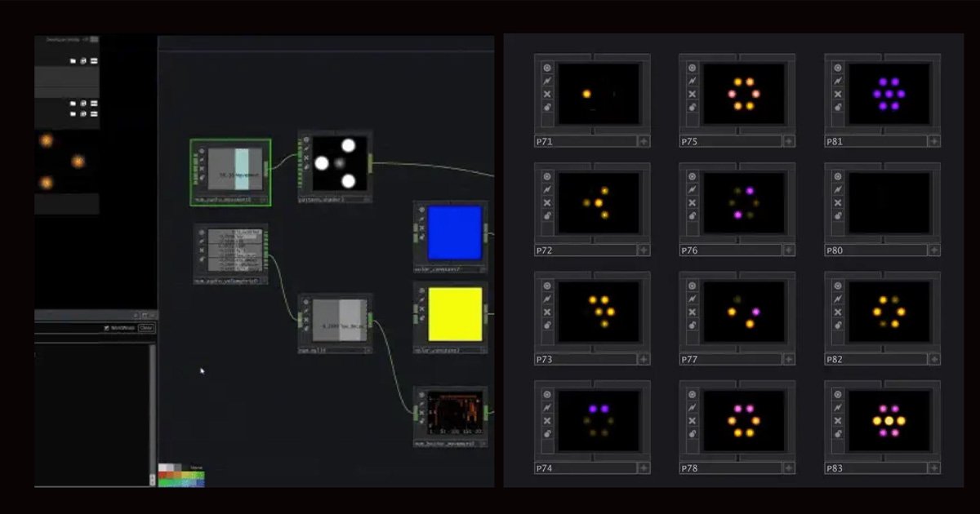980x514 pixels.
Task: Expand the plus button beside P76
Action: coord(789,250)
